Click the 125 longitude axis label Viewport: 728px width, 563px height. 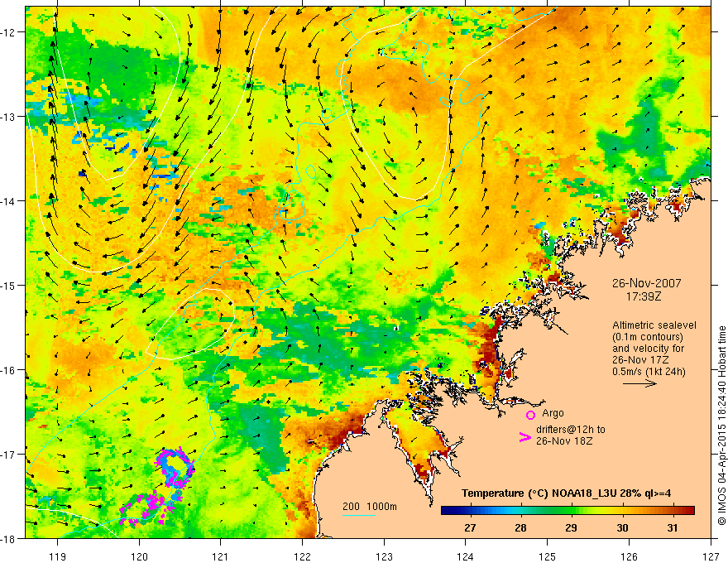[548, 557]
